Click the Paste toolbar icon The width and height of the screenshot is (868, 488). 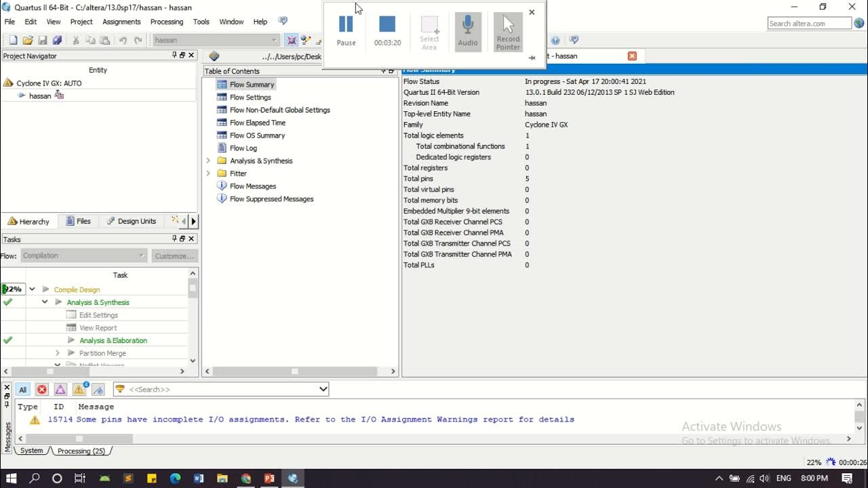(x=104, y=40)
